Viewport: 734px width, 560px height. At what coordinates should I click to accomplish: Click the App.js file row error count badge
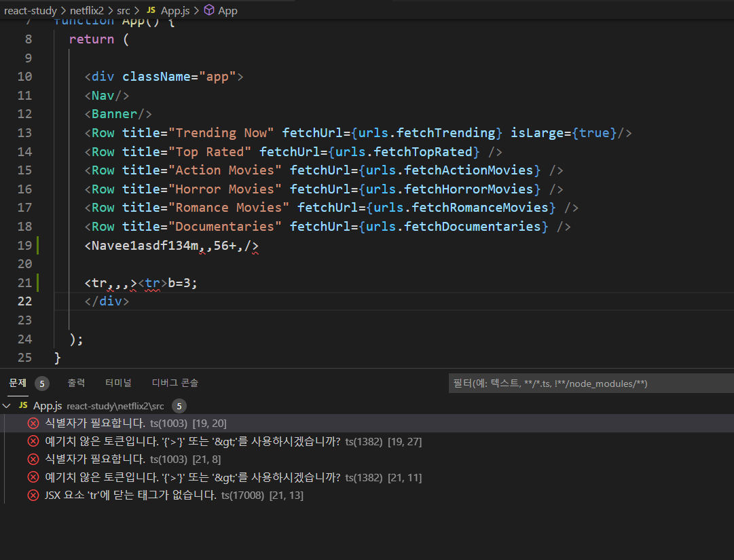tap(179, 406)
